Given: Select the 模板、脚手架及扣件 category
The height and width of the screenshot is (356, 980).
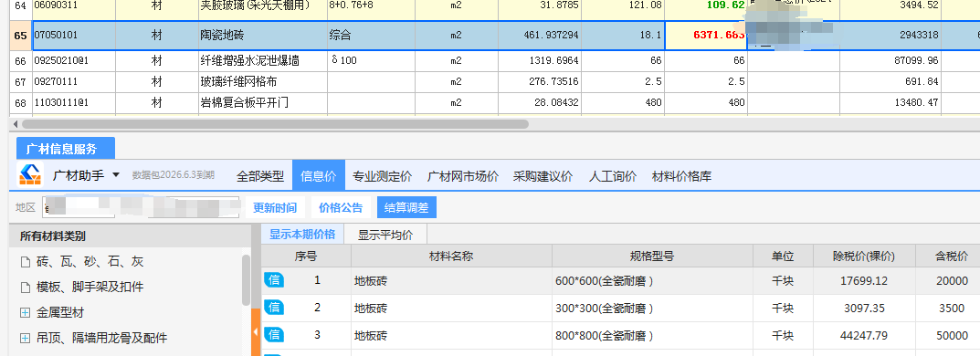Looking at the screenshot, I should click(x=90, y=288).
